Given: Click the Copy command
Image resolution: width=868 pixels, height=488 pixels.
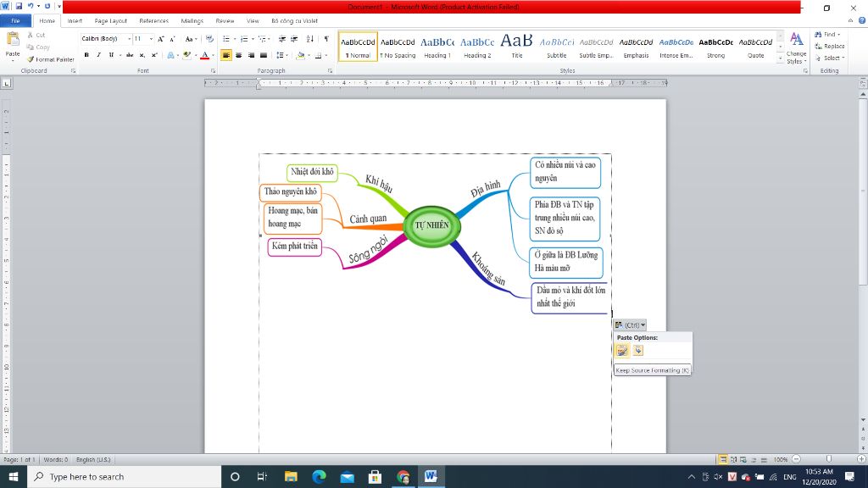Looking at the screenshot, I should point(38,47).
